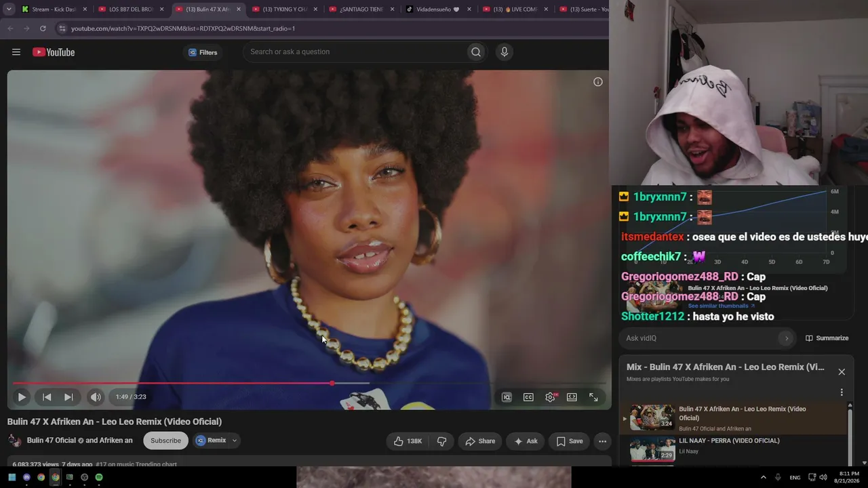Share the Leo Leo Remix video
The width and height of the screenshot is (868, 488).
[480, 441]
